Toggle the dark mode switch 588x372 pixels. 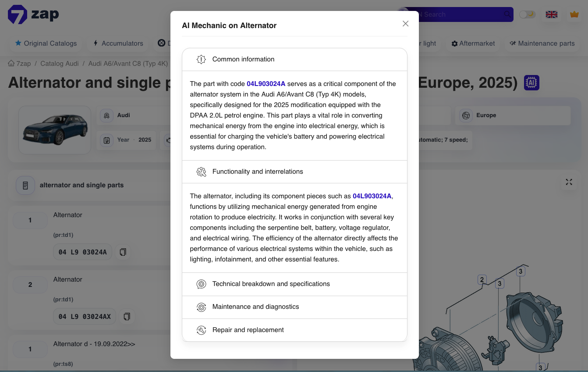(527, 14)
